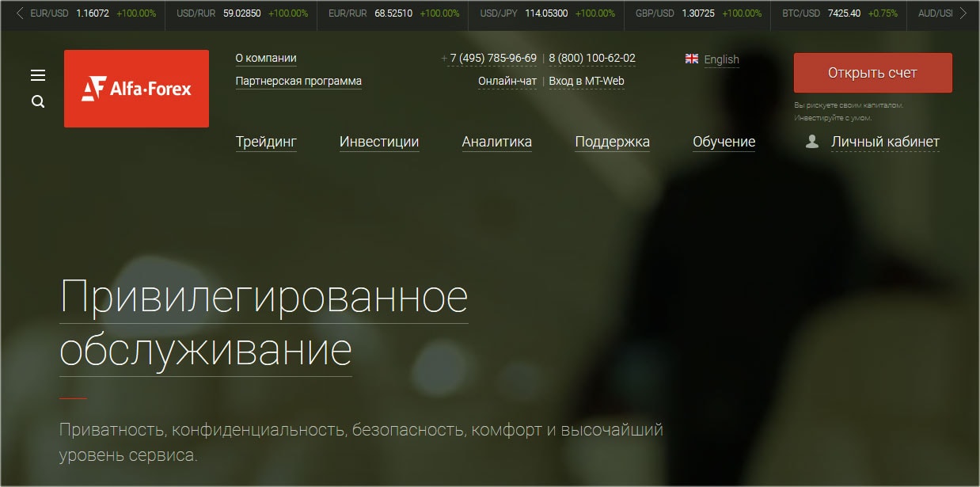Open the hamburger menu icon
This screenshot has height=487, width=980.
click(38, 75)
